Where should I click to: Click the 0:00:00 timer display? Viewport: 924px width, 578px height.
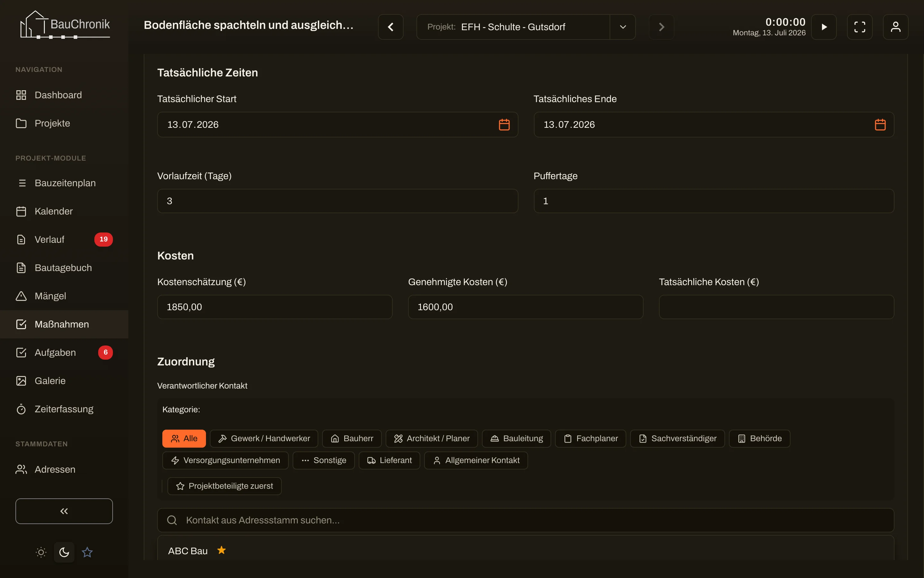(785, 22)
